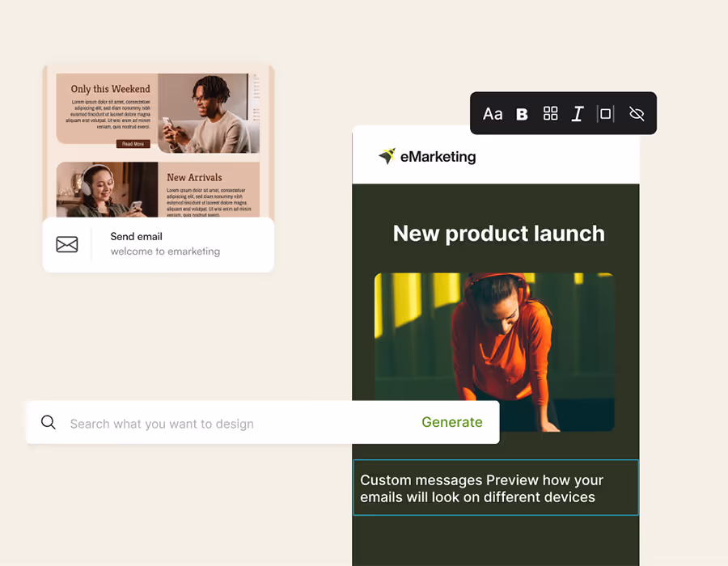The image size is (728, 566).
Task: Toggle italic formatting icon
Action: coord(578,114)
